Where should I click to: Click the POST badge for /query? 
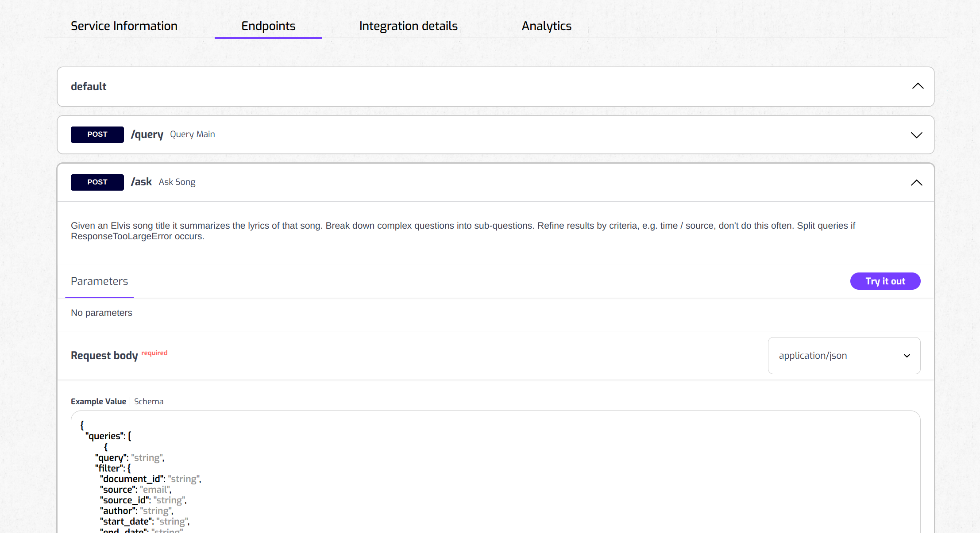97,134
